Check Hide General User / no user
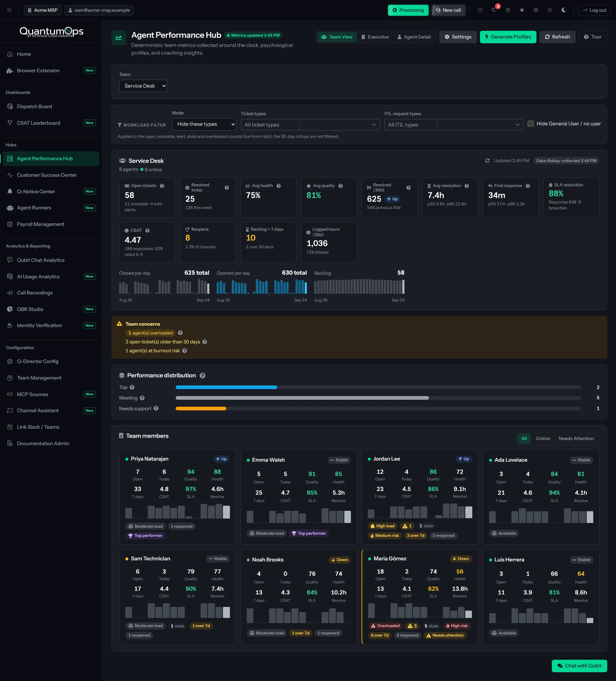 click(531, 124)
